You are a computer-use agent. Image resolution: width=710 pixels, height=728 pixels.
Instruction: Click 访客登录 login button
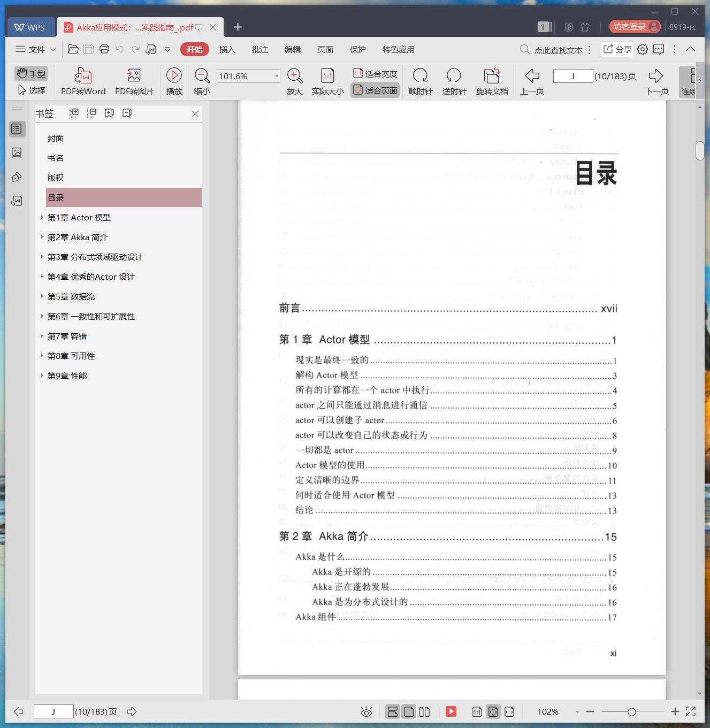pyautogui.click(x=635, y=27)
